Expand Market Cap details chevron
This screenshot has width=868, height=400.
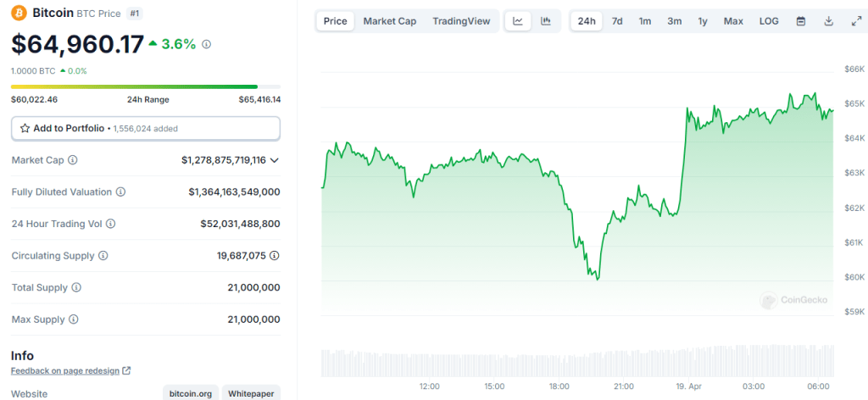pos(275,160)
